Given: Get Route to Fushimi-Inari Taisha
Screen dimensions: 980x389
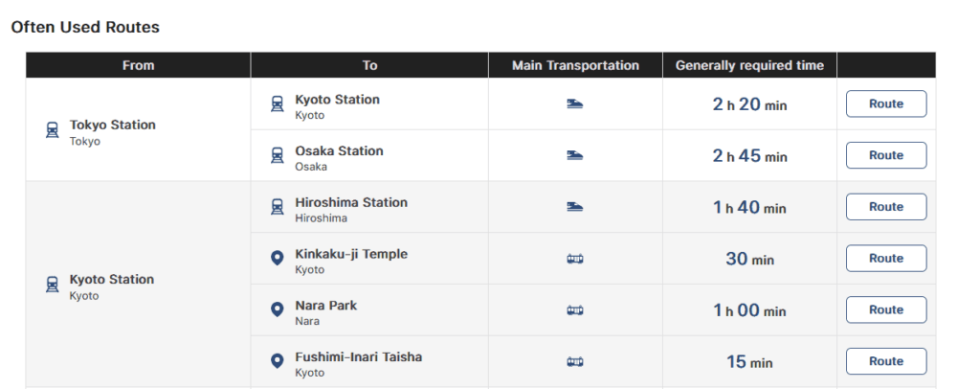Looking at the screenshot, I should click(x=885, y=361).
